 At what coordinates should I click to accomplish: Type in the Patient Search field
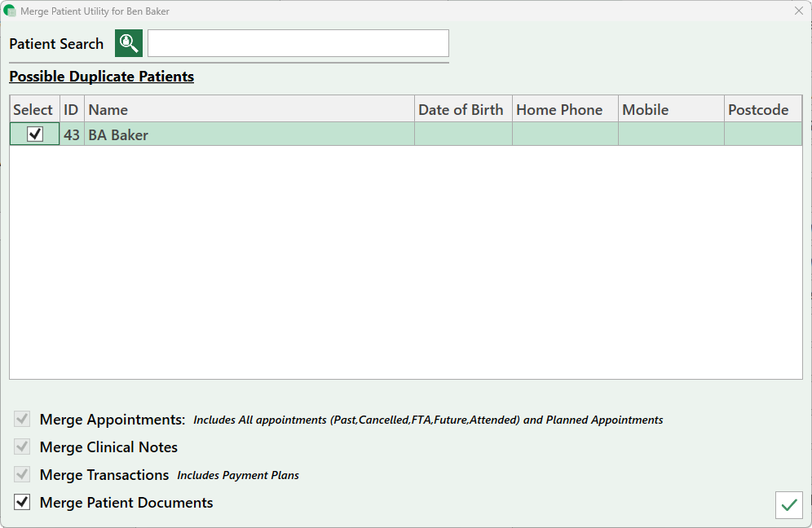[298, 43]
